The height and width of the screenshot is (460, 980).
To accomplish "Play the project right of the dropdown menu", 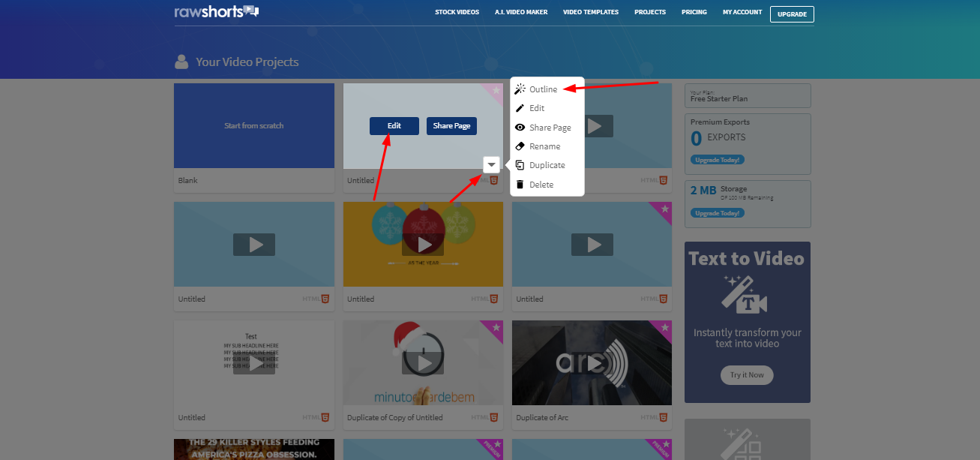I will (x=595, y=126).
